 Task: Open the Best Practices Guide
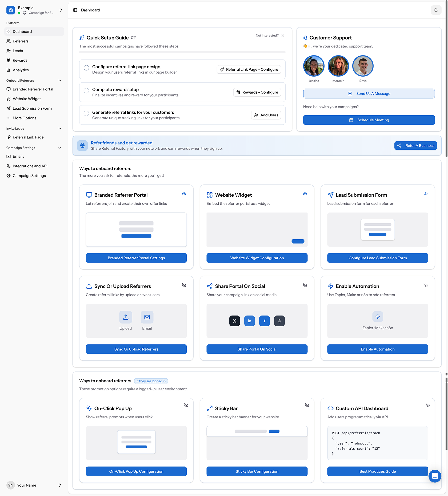pos(377,471)
